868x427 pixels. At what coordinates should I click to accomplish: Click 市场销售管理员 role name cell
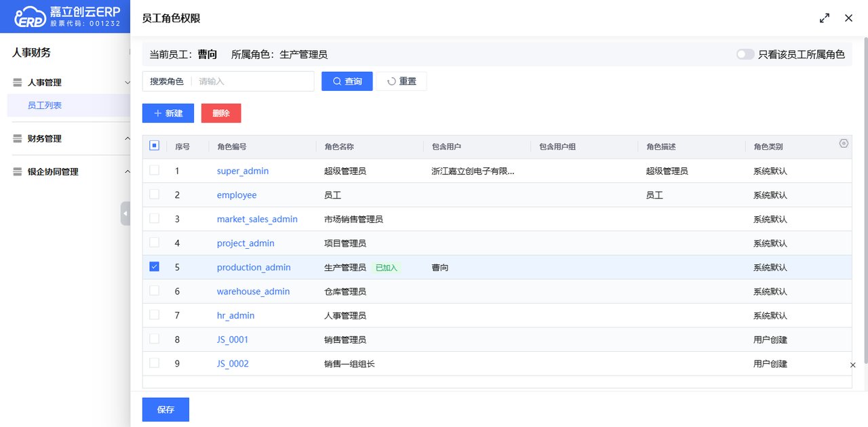[x=353, y=220]
